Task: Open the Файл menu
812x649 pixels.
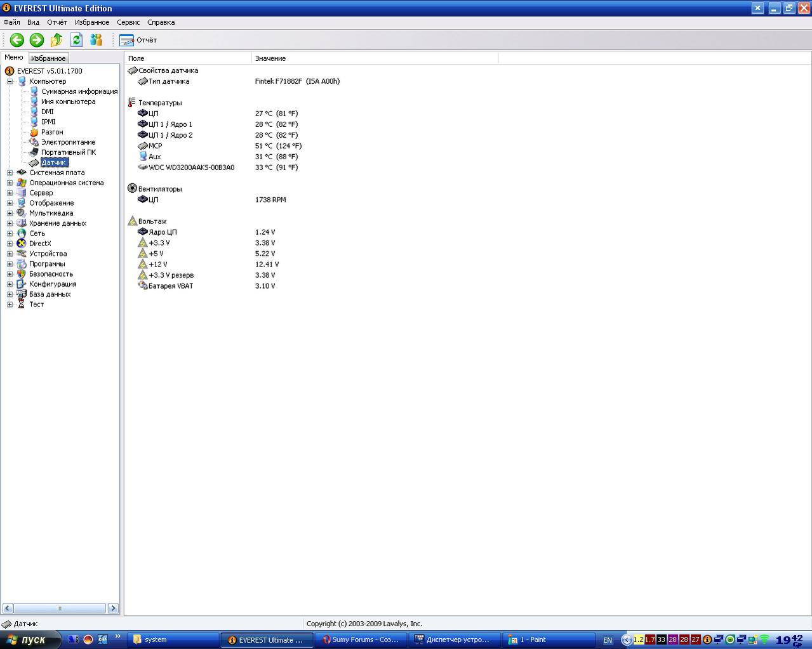Action: [x=11, y=22]
